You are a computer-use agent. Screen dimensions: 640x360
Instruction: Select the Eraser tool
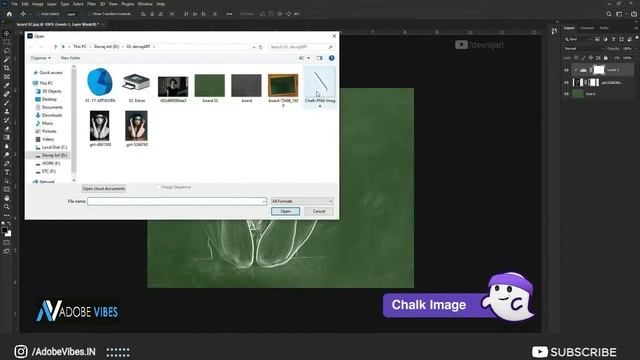coord(7,129)
